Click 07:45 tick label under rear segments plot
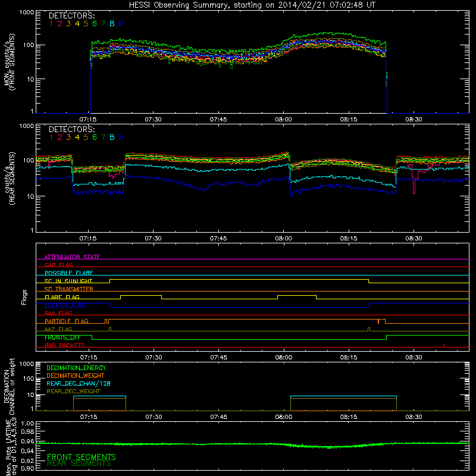Screen dimensions: 476x476 (218, 239)
